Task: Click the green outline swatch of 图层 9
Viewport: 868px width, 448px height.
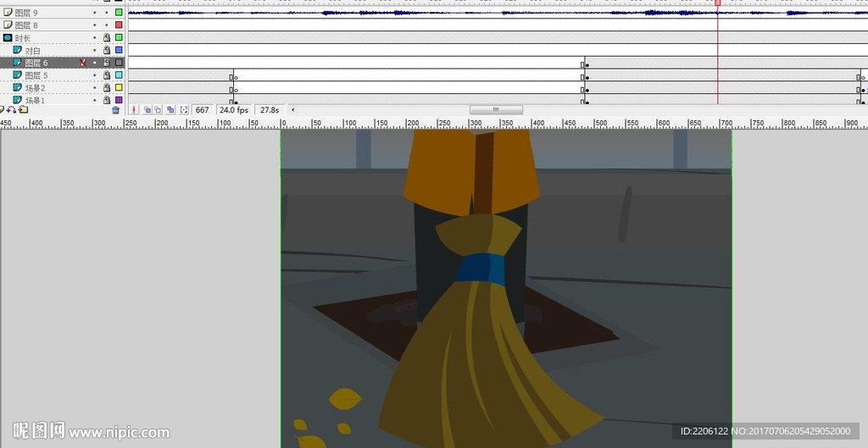Action: [119, 13]
